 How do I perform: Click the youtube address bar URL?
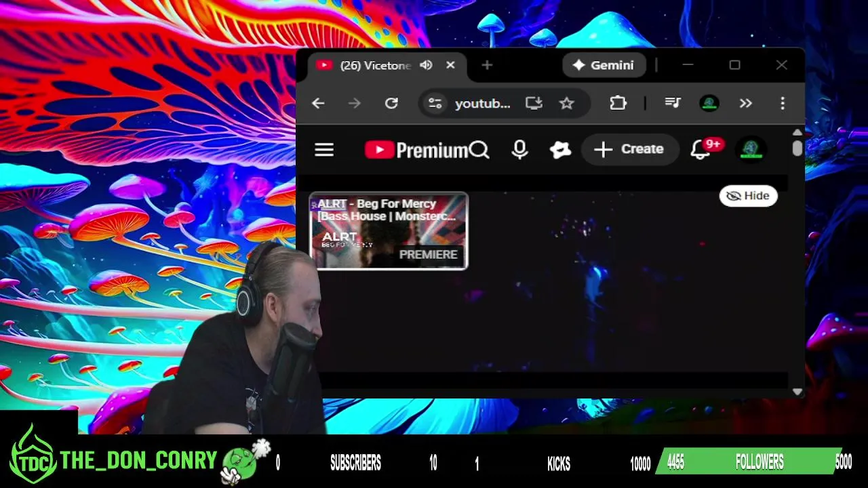click(x=482, y=104)
